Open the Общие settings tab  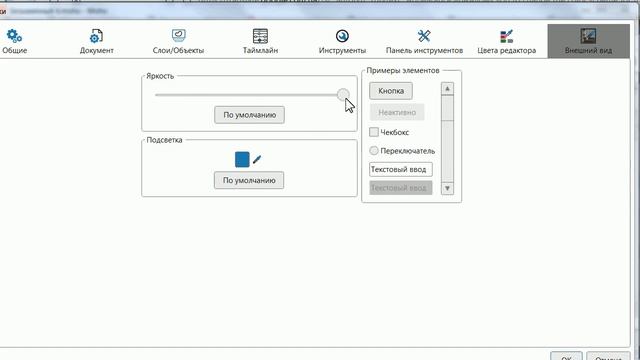coord(15,41)
